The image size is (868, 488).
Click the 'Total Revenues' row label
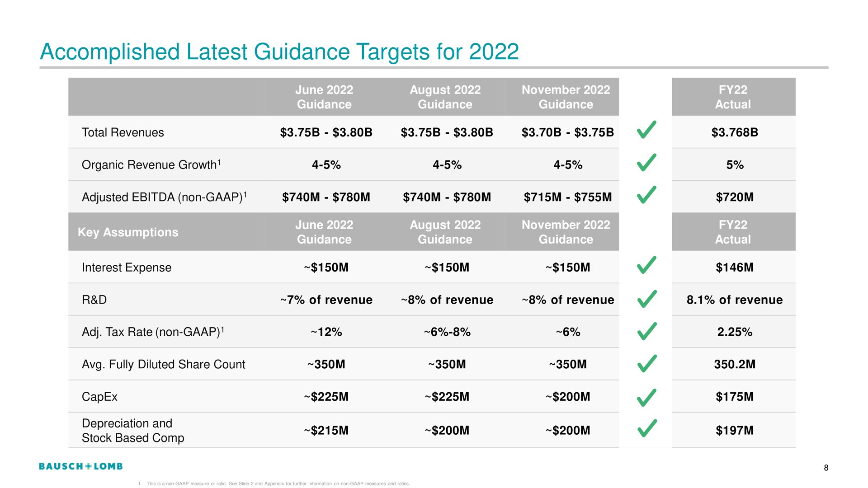tap(123, 132)
